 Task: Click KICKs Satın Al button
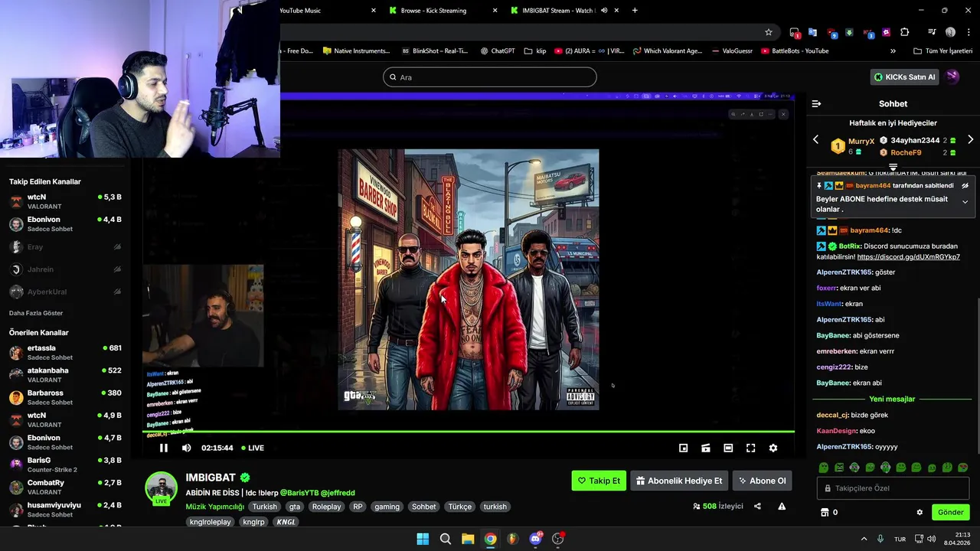[x=905, y=77]
